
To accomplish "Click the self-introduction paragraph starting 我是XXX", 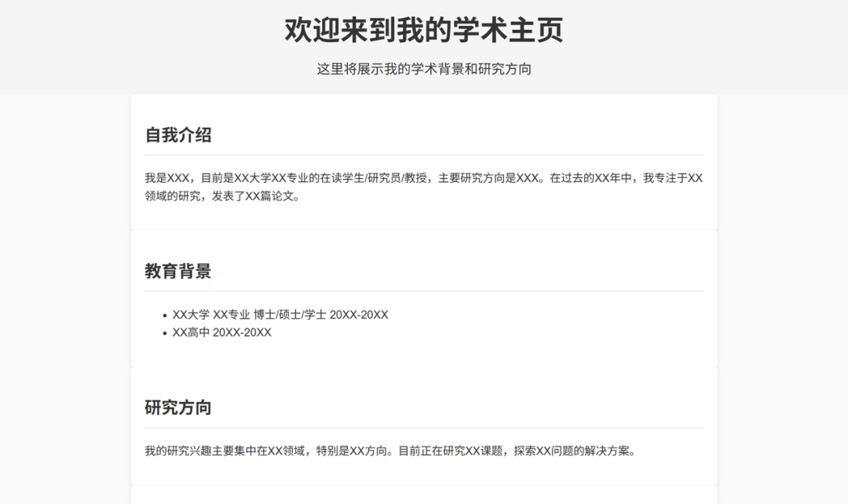I will pos(424,187).
